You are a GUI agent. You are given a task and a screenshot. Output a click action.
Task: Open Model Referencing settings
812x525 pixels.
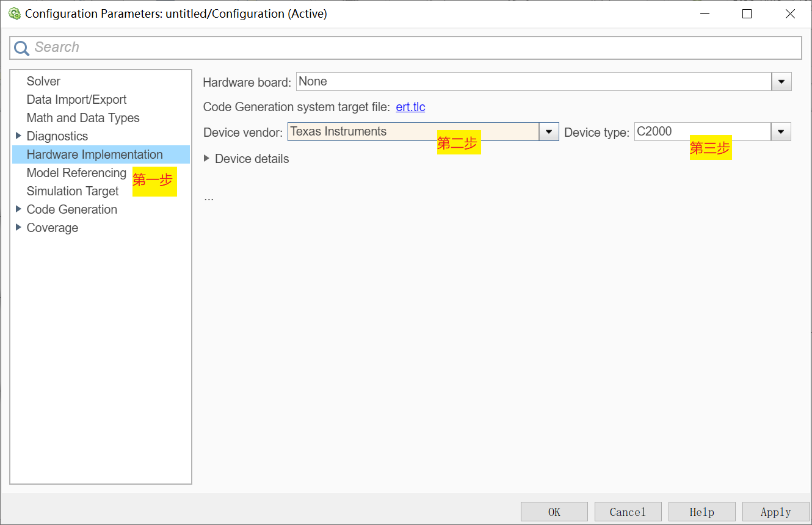76,173
